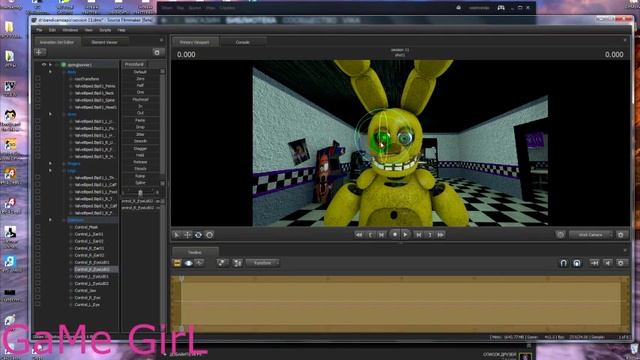Switch to the Animation Set Editor tab
The width and height of the screenshot is (640, 360).
(x=57, y=42)
